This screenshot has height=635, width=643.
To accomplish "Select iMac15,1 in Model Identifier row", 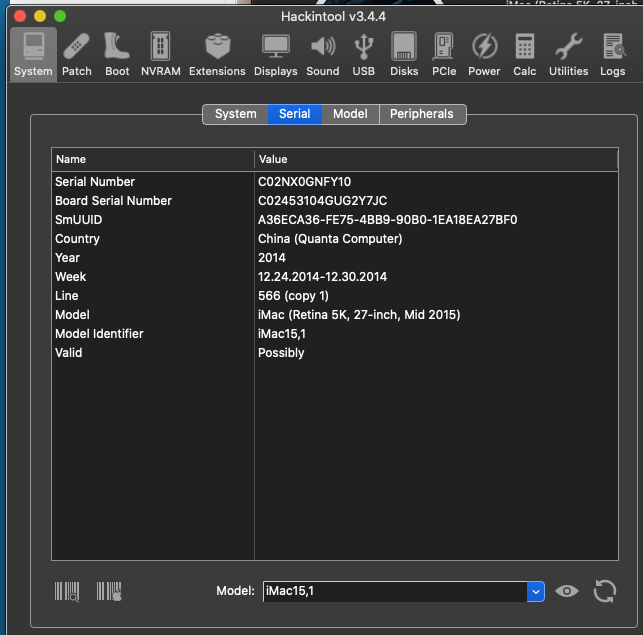I will click(x=282, y=334).
